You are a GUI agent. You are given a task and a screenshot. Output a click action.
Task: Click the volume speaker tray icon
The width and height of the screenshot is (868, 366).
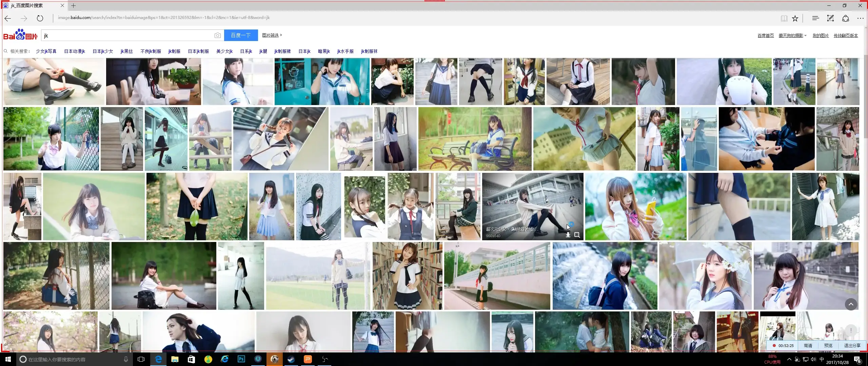coord(813,359)
